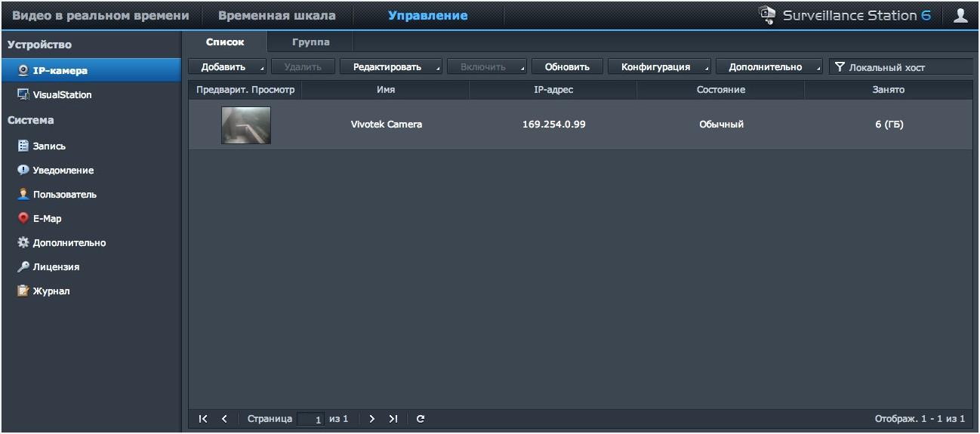Click the Устройство section header
This screenshot has height=434, width=980.
(x=39, y=45)
